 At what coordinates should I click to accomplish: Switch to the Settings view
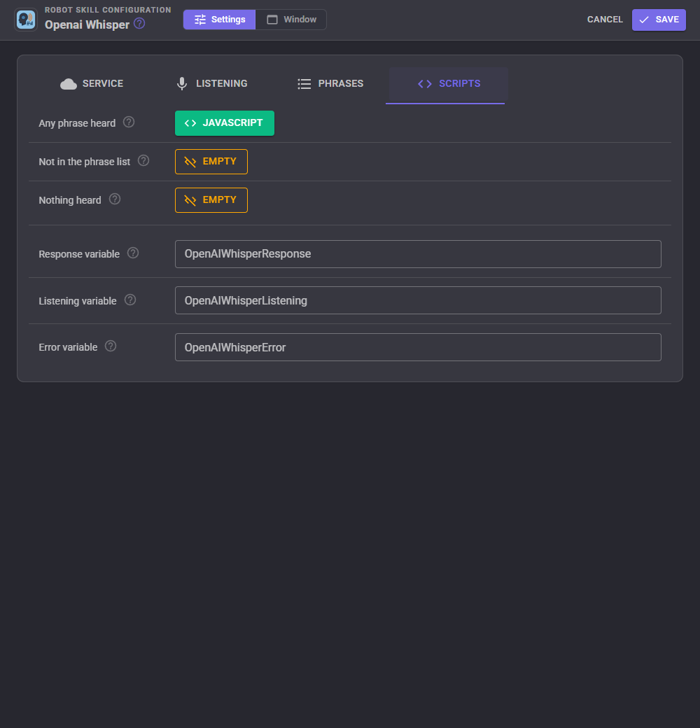[220, 20]
